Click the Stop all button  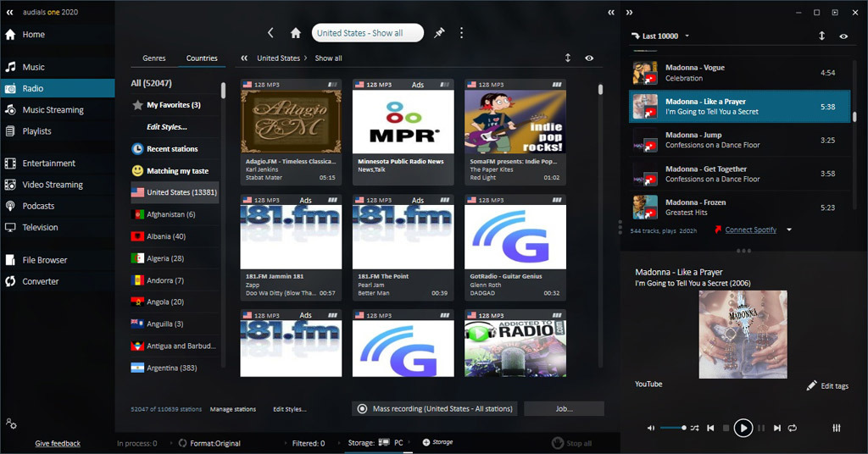572,443
